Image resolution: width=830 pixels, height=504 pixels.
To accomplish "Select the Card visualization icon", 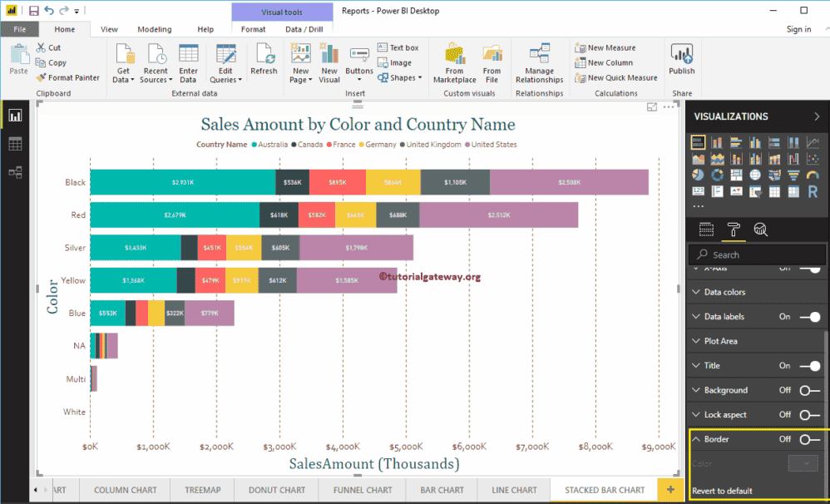I will (699, 190).
